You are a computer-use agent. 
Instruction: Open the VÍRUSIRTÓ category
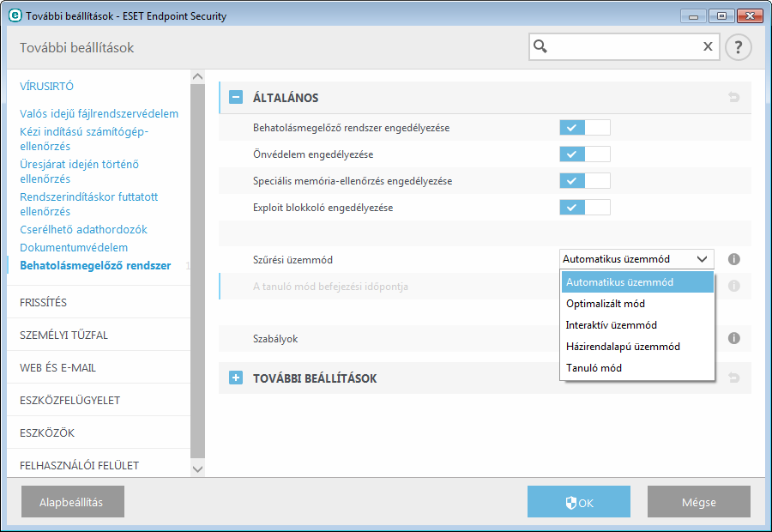coord(47,86)
